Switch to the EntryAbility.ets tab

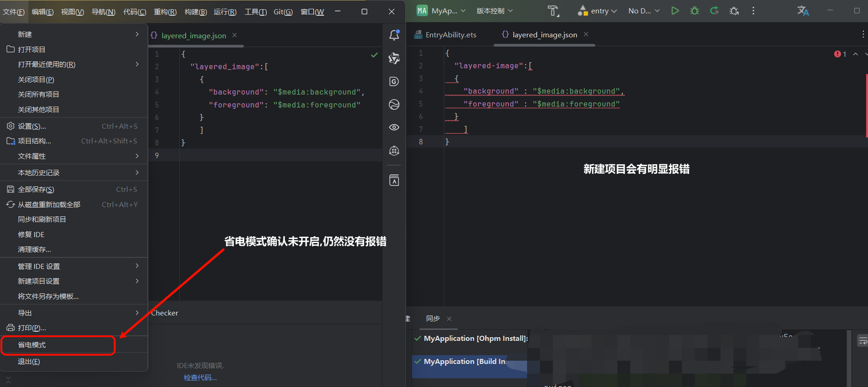451,35
